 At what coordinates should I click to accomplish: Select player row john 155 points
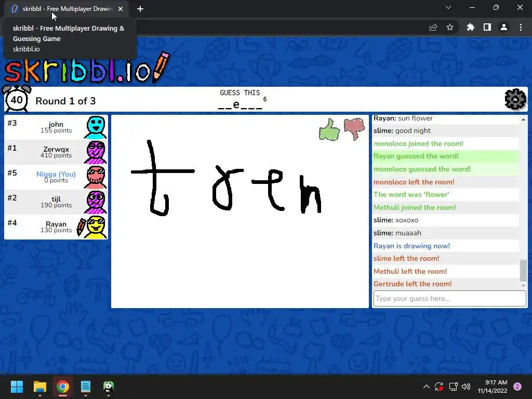(x=56, y=128)
